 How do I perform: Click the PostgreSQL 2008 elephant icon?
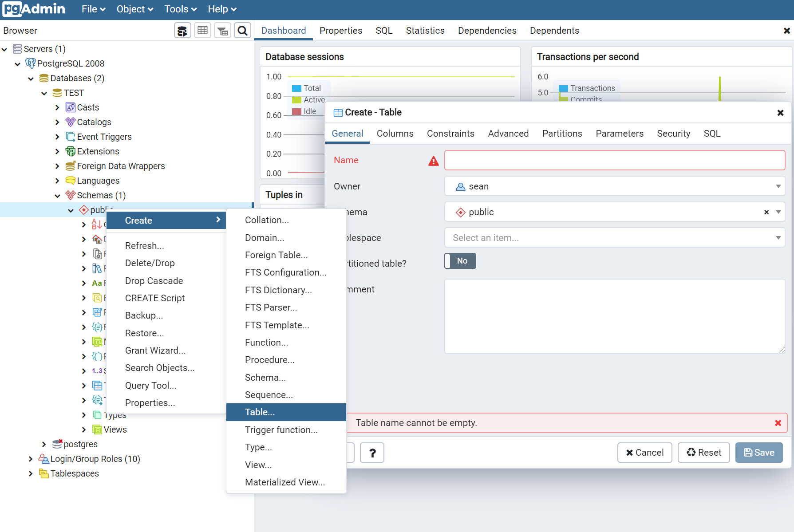click(30, 63)
